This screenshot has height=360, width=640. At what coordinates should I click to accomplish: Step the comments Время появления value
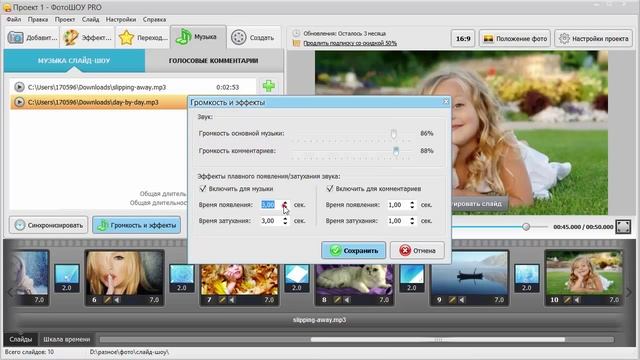click(x=412, y=204)
